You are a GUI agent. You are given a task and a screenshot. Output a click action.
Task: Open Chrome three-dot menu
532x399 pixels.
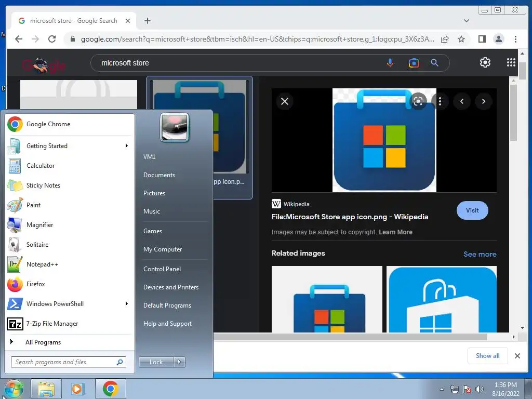(515, 39)
